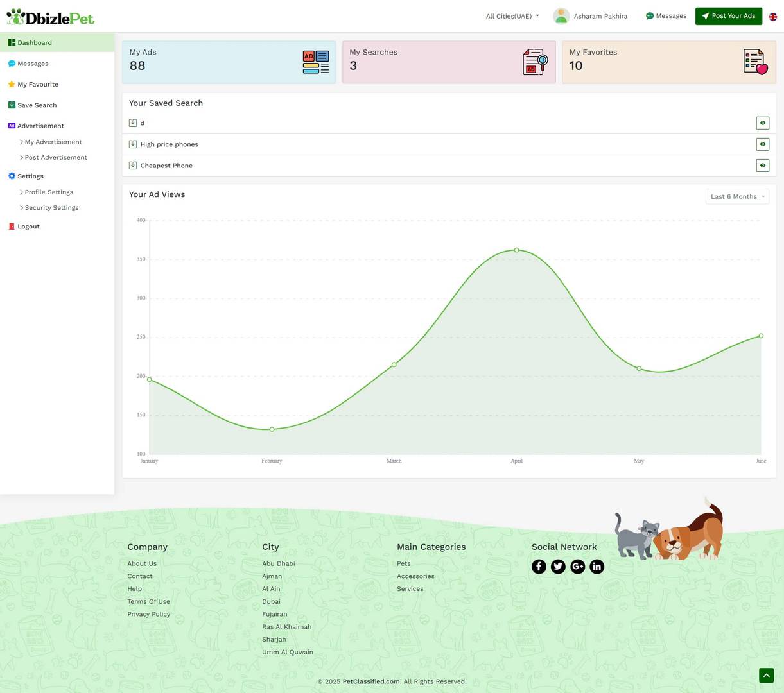This screenshot has height=693, width=784.
Task: Open Profile Settings under Settings
Action: tap(48, 192)
